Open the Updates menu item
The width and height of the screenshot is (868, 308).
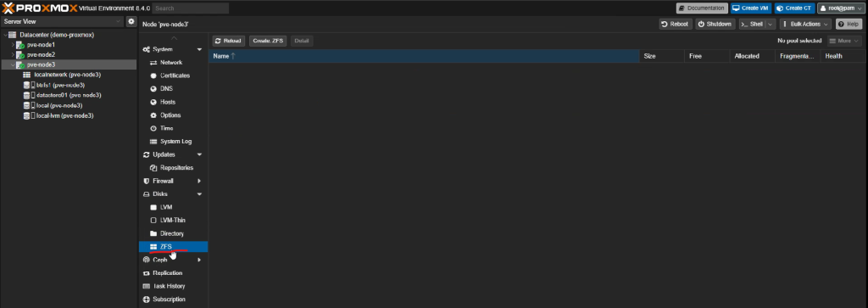pos(173,154)
